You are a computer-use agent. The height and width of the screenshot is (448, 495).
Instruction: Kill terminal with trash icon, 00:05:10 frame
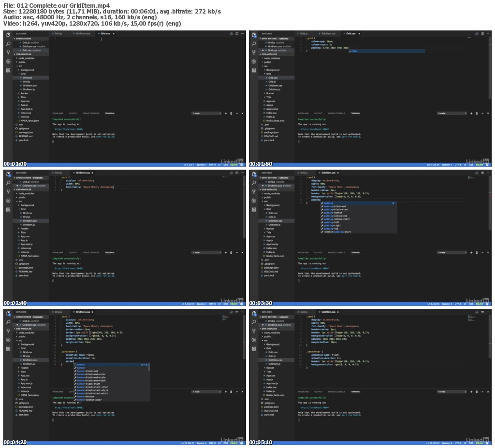point(477,392)
